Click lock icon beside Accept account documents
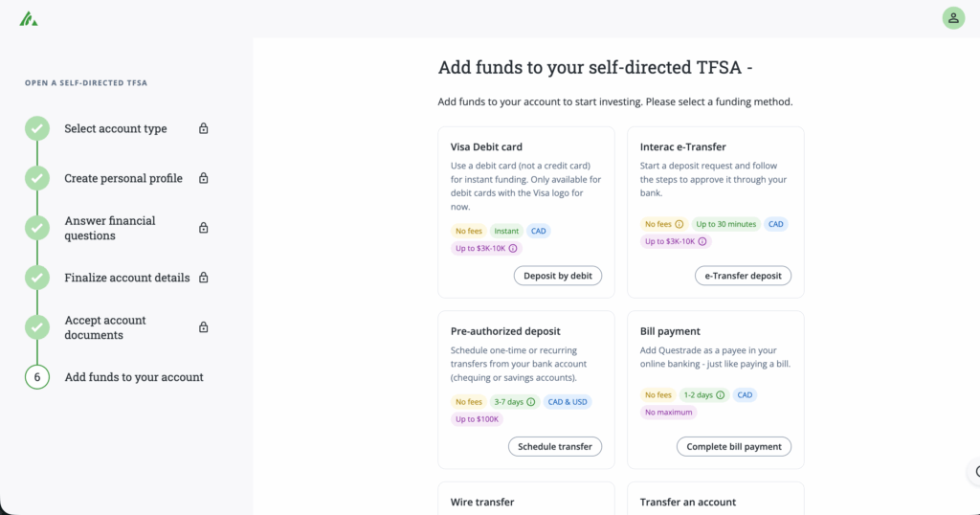 pyautogui.click(x=203, y=327)
